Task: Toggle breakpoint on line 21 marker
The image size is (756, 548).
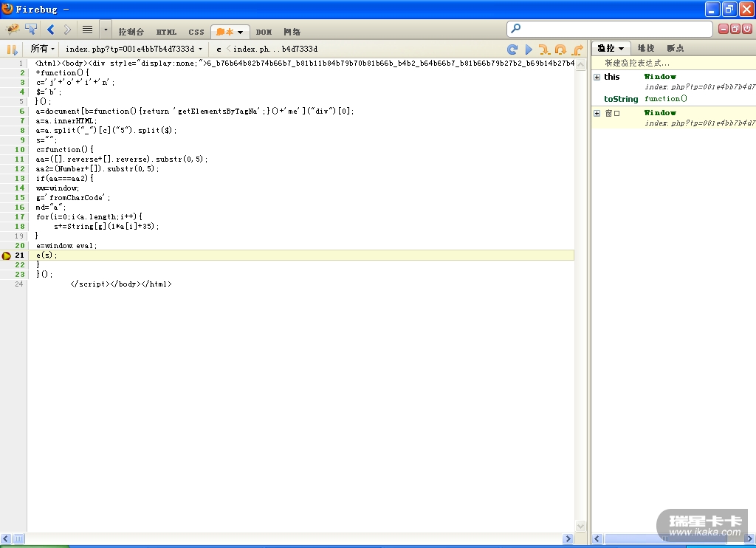Action: point(7,256)
